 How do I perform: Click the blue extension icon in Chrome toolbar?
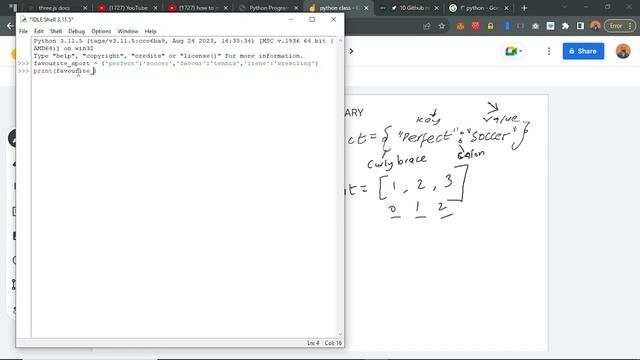[507, 26]
